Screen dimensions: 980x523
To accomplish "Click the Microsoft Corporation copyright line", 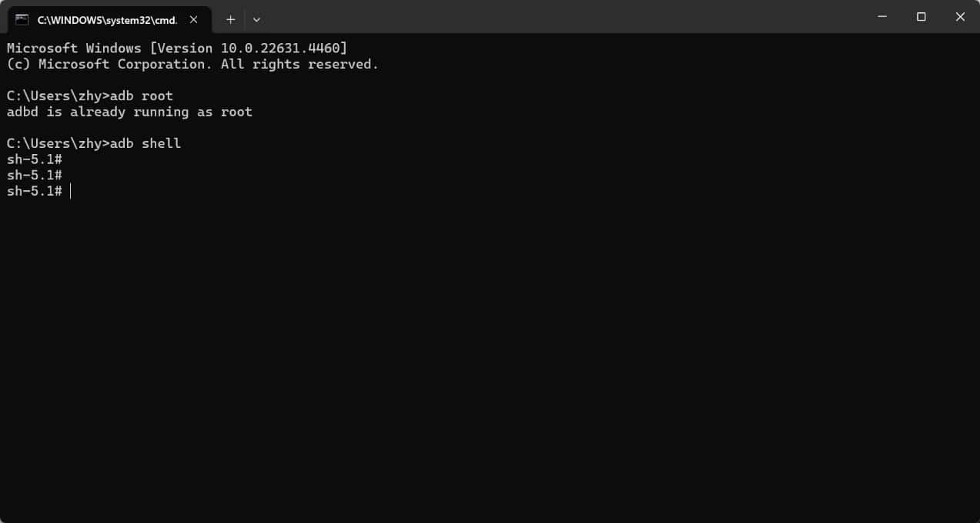I will (x=192, y=65).
